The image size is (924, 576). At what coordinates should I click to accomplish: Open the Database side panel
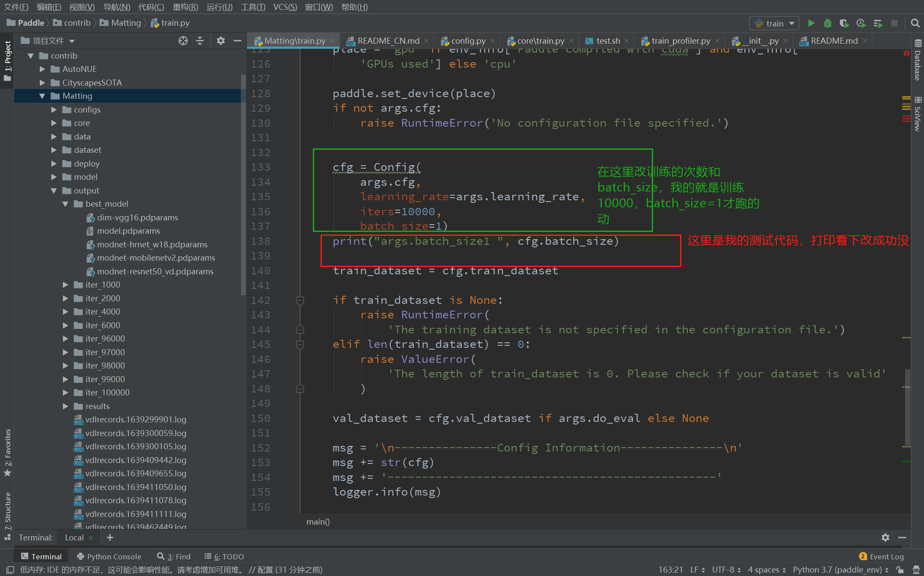(918, 60)
